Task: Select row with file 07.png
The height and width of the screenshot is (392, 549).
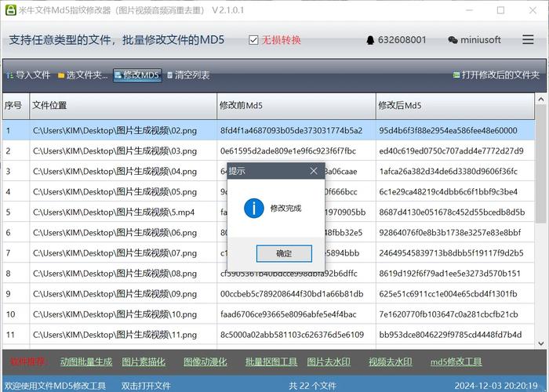Action: pos(268,253)
